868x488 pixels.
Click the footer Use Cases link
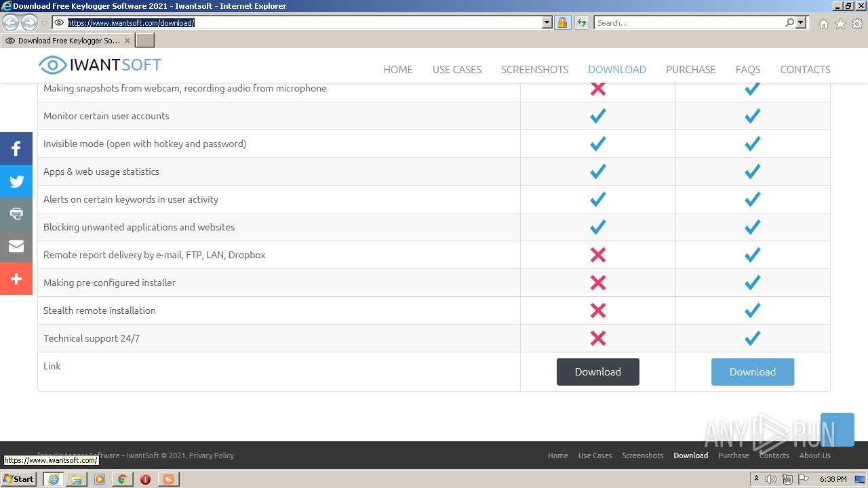[595, 455]
